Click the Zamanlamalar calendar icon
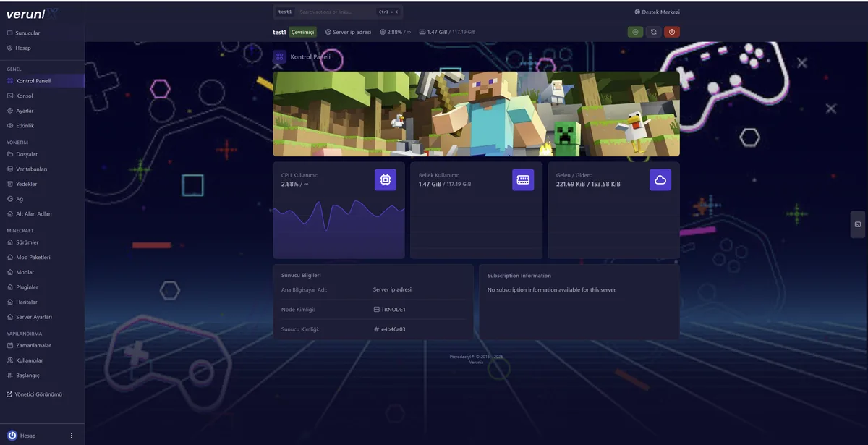The width and height of the screenshot is (868, 445). tap(10, 345)
